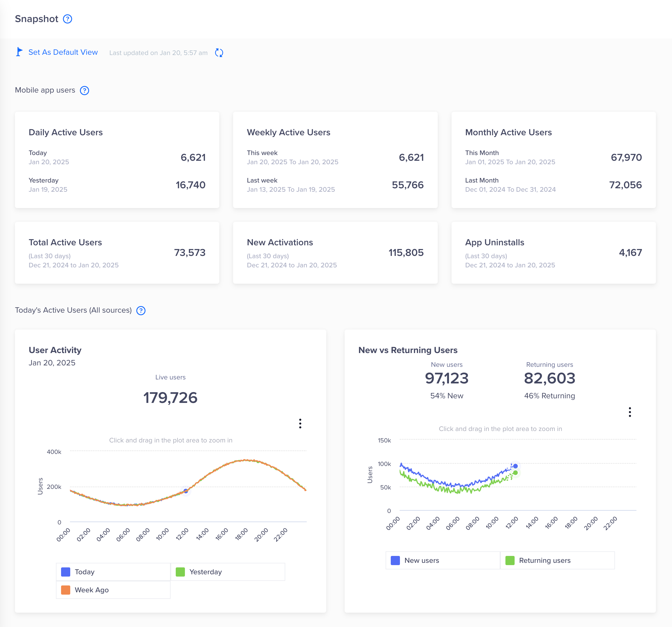
Task: Toggle New users series in the legend
Action: pos(443,561)
